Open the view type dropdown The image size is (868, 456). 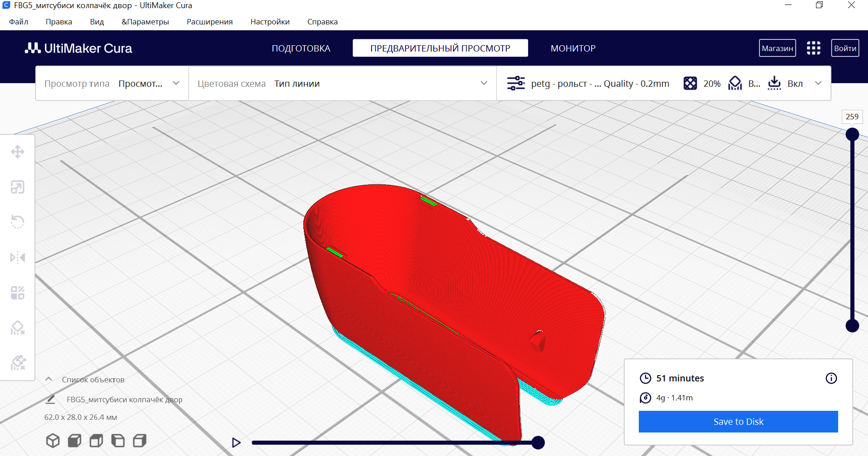[x=112, y=84]
